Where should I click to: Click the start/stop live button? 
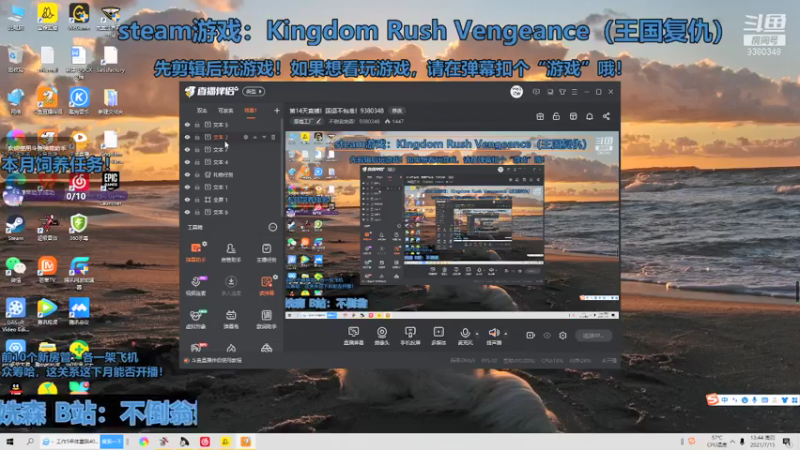593,336
